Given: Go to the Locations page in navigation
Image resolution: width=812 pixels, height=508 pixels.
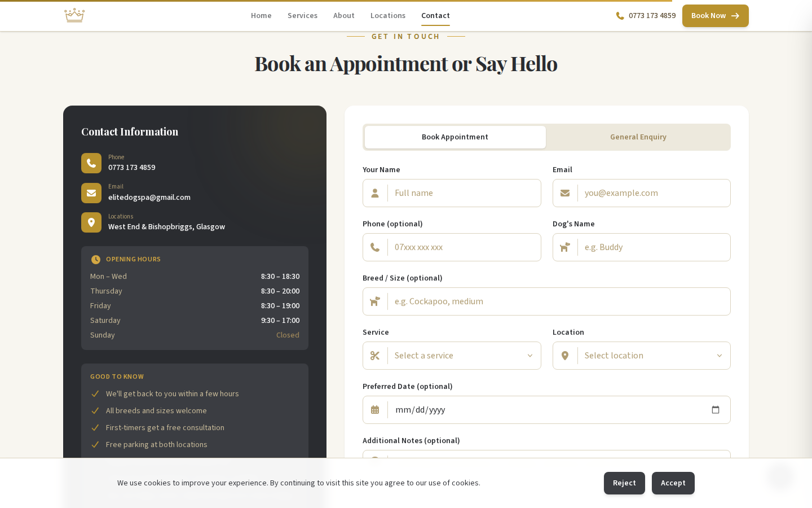Looking at the screenshot, I should click(388, 16).
